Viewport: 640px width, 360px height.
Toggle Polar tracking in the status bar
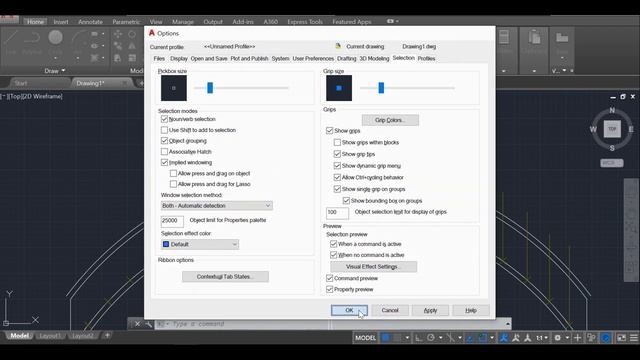[431, 338]
